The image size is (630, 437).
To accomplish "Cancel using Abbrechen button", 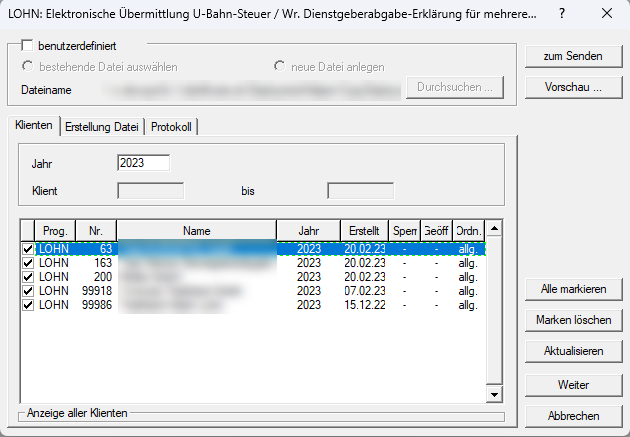I will coord(573,416).
